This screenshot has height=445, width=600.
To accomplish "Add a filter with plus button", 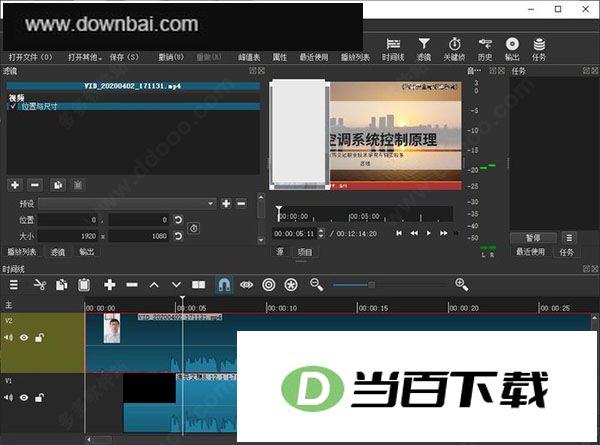I will pos(15,185).
